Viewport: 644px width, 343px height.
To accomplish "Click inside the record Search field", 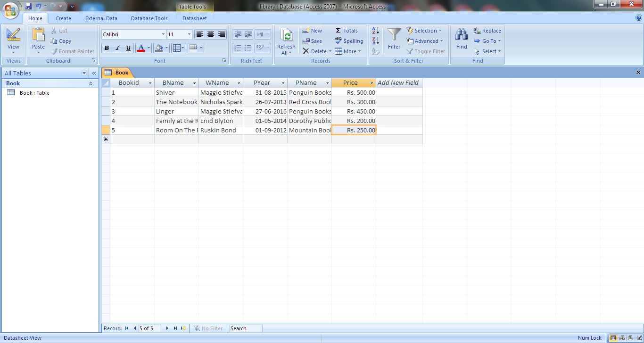I will (x=245, y=328).
